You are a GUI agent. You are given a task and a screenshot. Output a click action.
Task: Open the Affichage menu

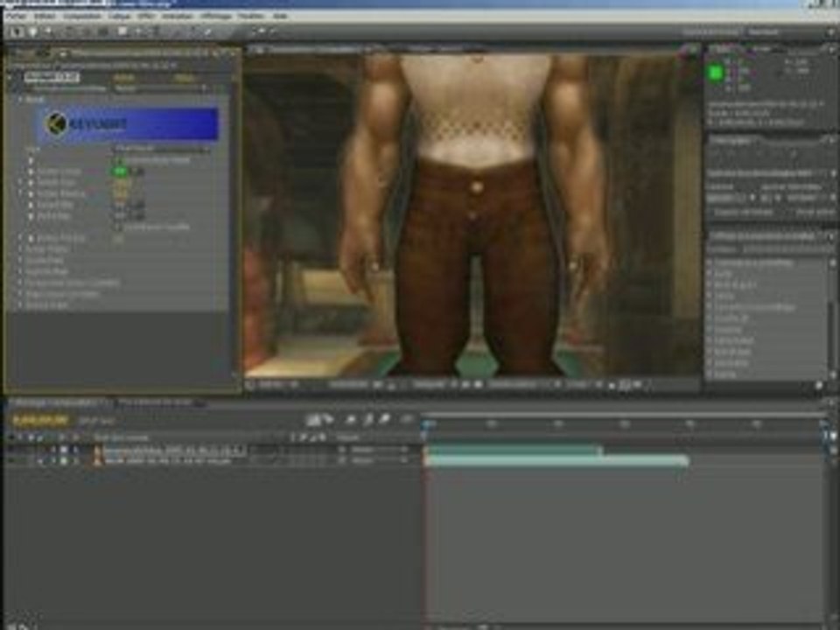point(216,16)
